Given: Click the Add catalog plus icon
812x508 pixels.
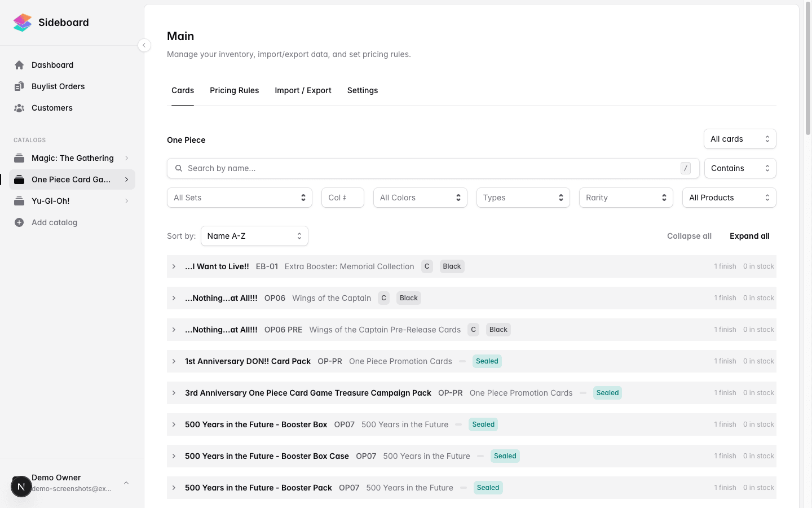Looking at the screenshot, I should coord(19,222).
